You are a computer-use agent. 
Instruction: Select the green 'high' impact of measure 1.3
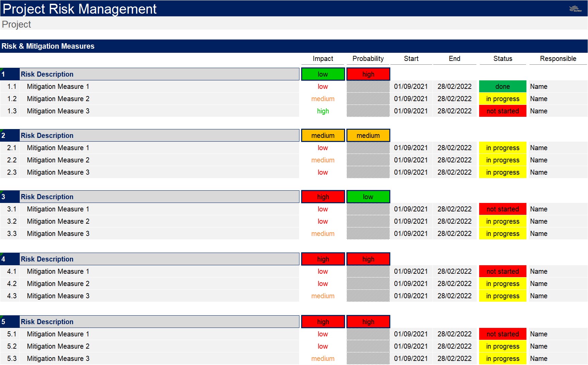pyautogui.click(x=323, y=111)
